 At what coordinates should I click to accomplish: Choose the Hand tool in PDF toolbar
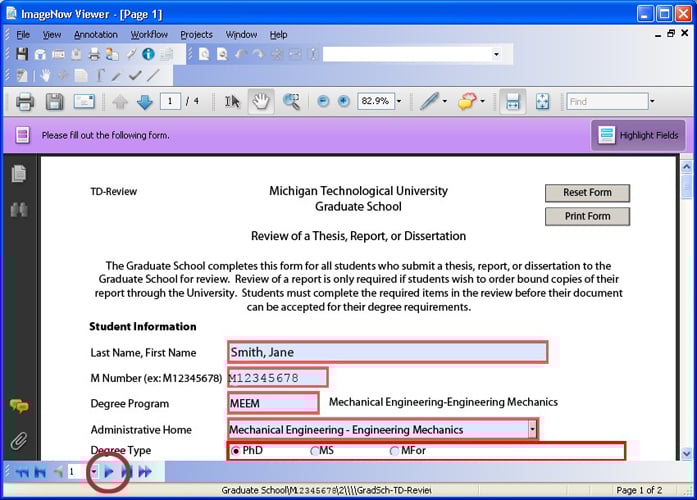click(x=260, y=102)
